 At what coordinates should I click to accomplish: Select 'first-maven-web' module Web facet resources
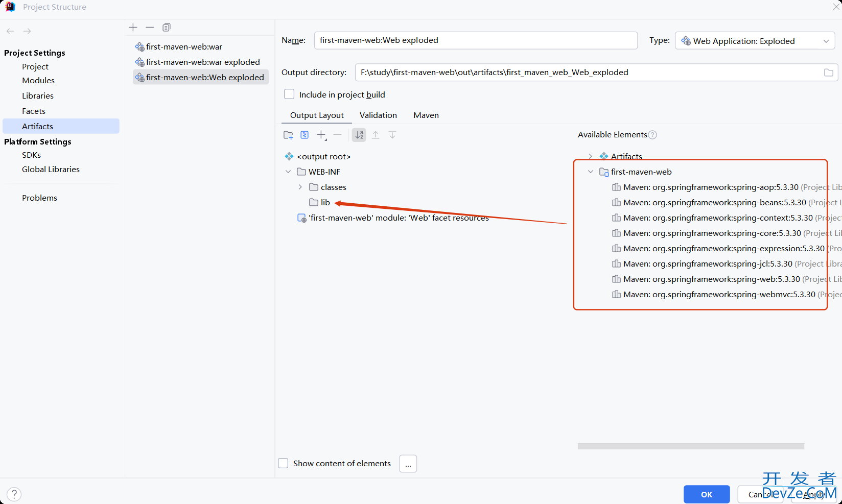(x=393, y=218)
